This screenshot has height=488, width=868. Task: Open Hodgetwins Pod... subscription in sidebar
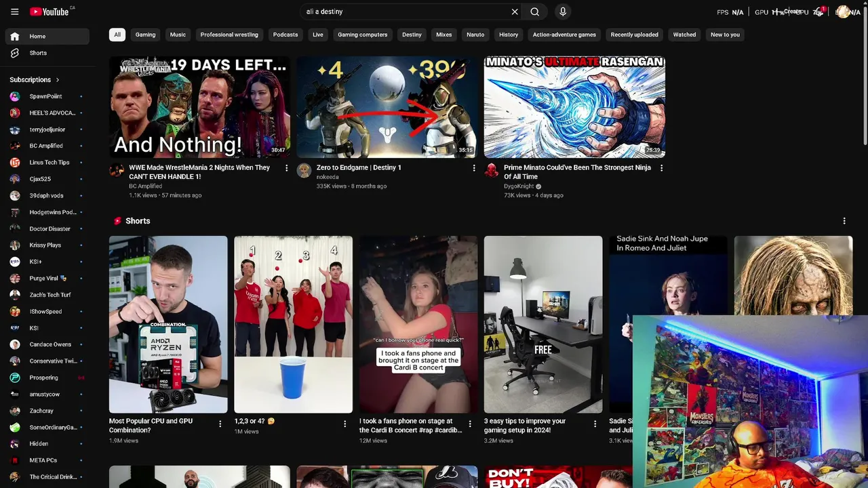point(47,212)
